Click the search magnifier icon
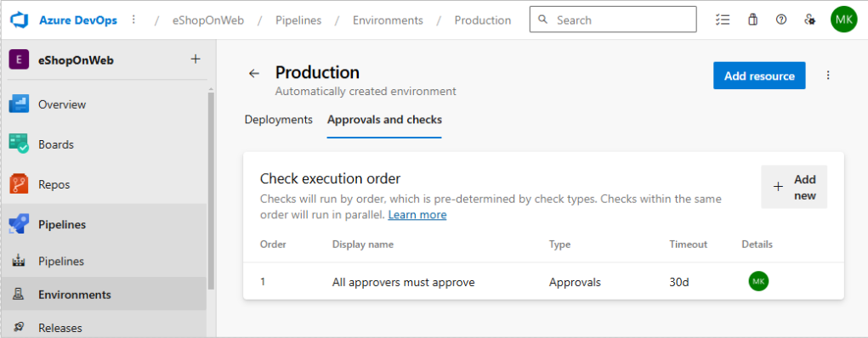 (543, 20)
